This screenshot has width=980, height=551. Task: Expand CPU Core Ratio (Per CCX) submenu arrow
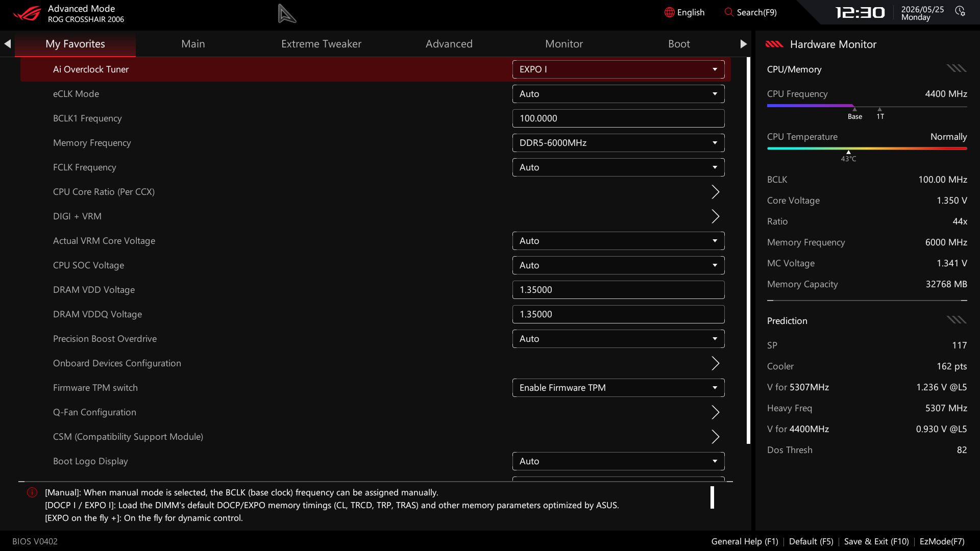[716, 192]
